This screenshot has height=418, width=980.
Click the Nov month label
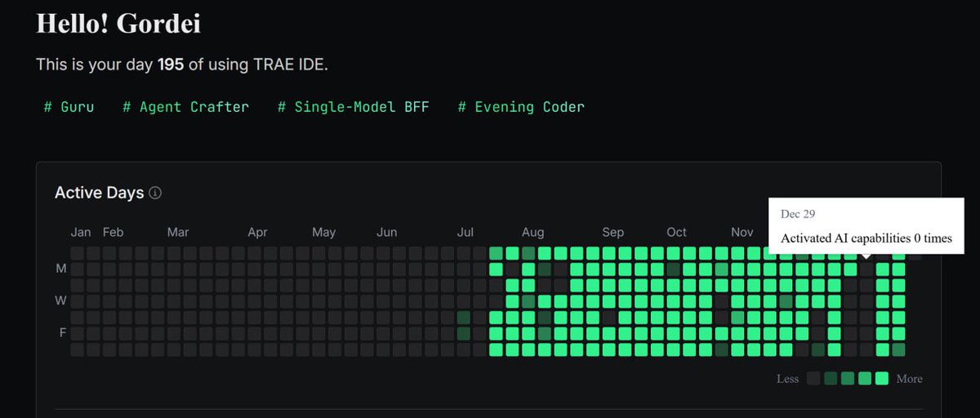(742, 233)
